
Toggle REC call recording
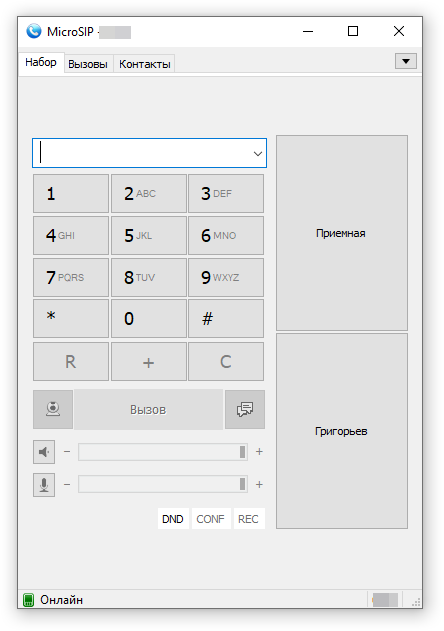(248, 519)
